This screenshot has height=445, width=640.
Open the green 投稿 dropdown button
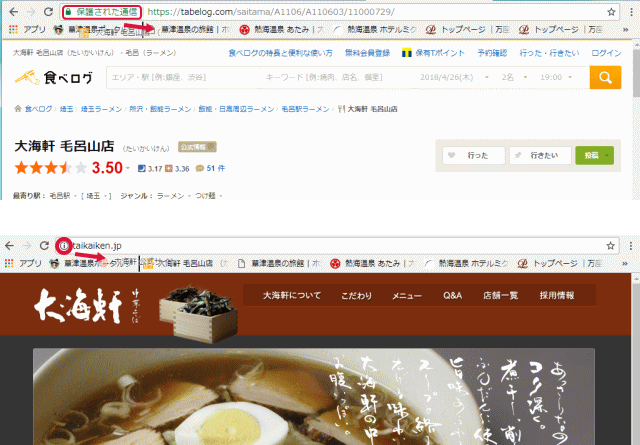(594, 156)
